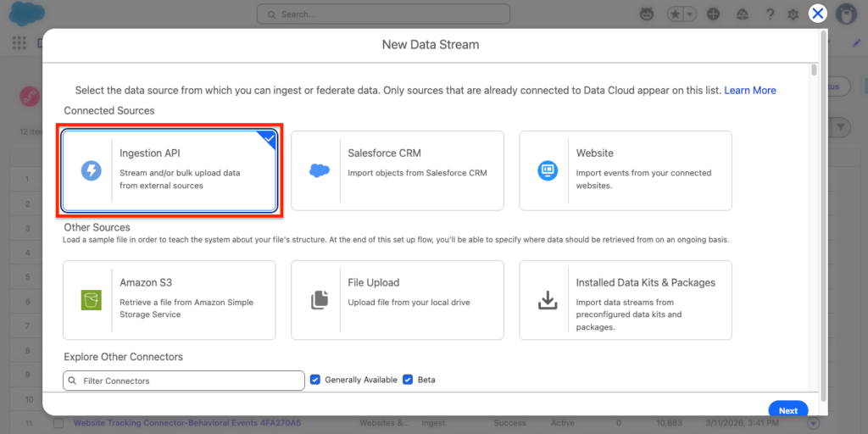Open the Learn More link

(749, 90)
